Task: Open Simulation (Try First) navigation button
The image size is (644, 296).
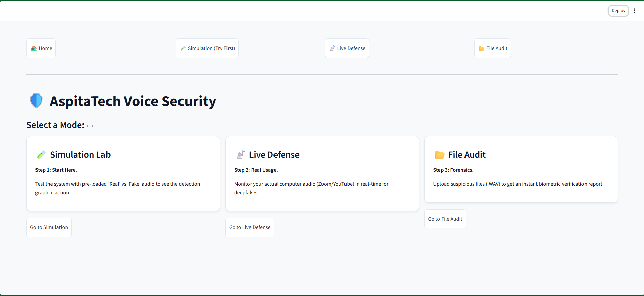Action: [207, 48]
